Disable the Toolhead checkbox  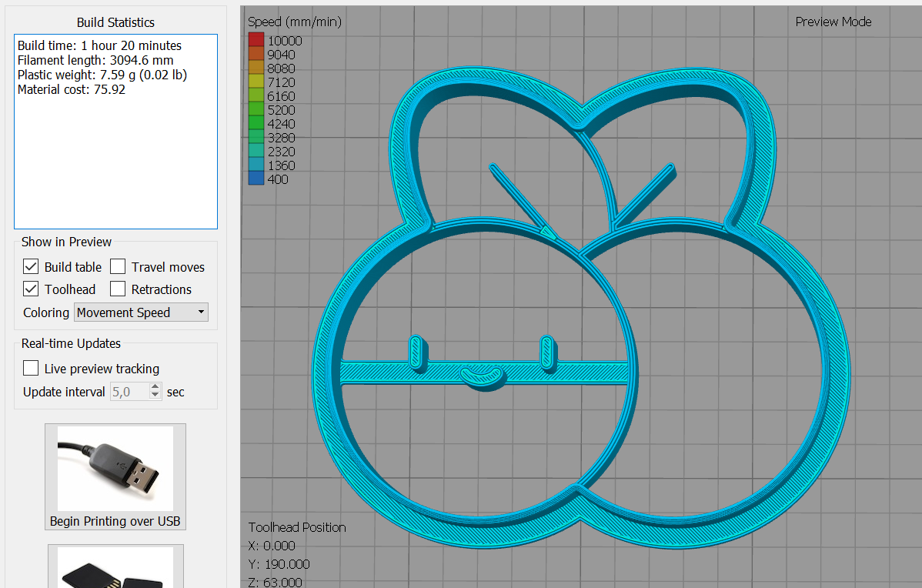point(31,289)
